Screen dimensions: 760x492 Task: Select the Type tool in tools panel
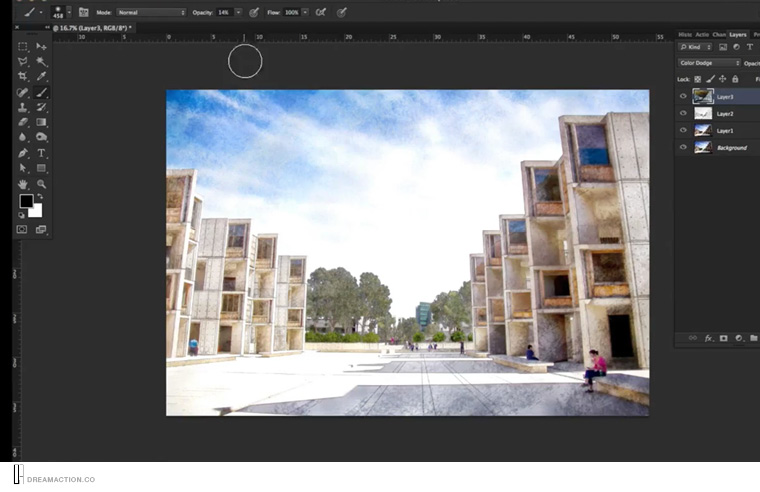pyautogui.click(x=41, y=153)
